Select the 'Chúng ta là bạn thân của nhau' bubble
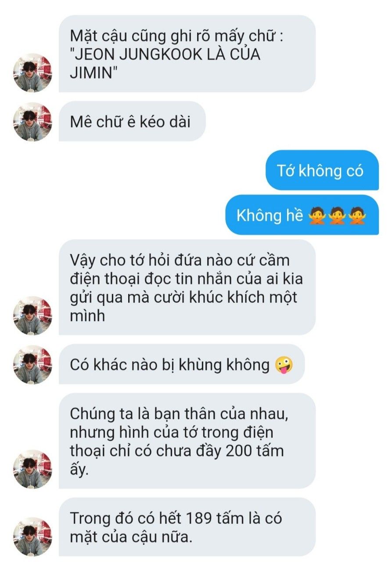This screenshot has height=562, width=392. (x=187, y=441)
